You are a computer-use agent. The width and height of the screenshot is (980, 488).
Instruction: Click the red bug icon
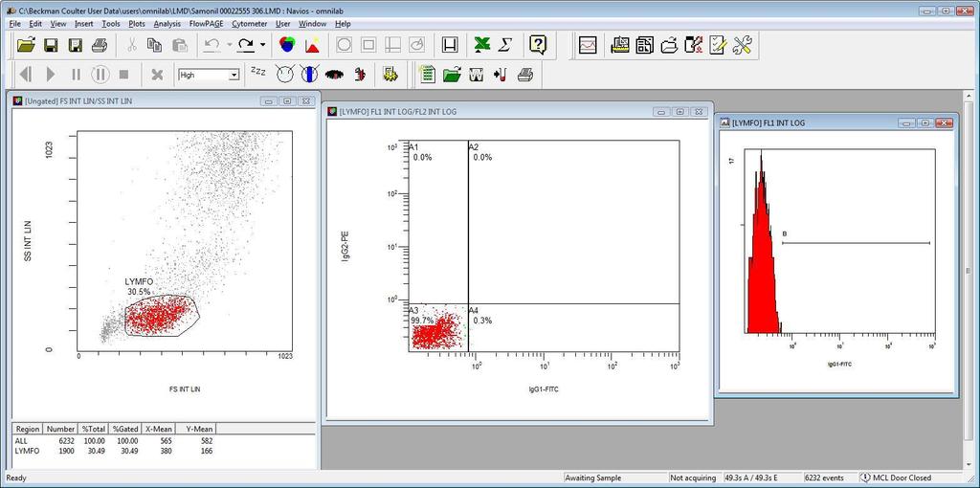pyautogui.click(x=360, y=75)
